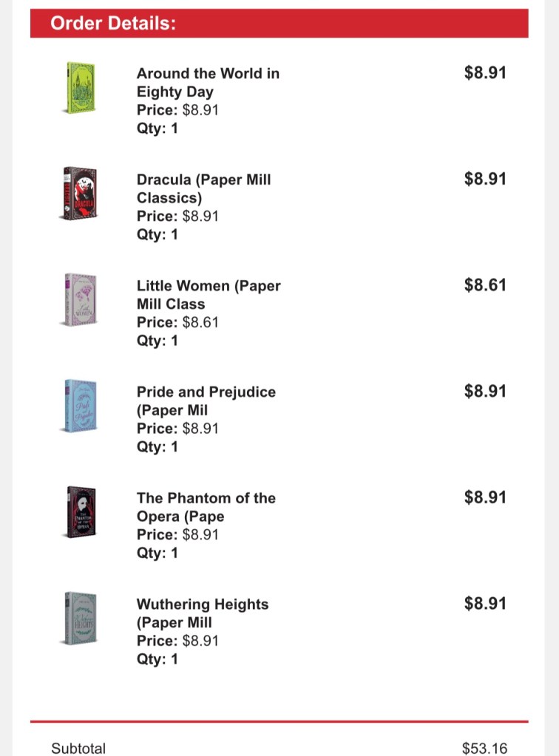Select the right-side line total for Around the World
The width and height of the screenshot is (559, 756).
click(x=485, y=72)
